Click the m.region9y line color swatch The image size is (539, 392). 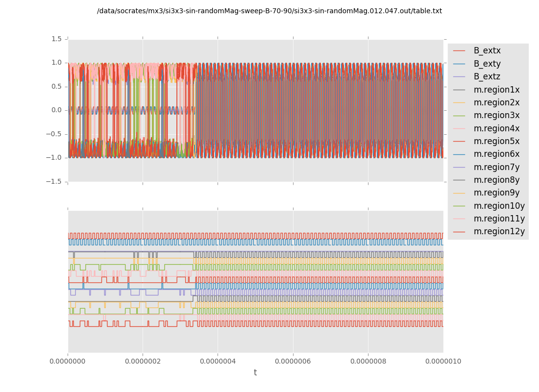click(x=459, y=193)
